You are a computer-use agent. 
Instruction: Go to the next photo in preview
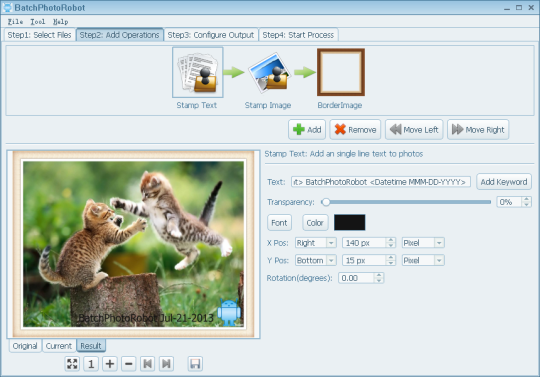[166, 364]
